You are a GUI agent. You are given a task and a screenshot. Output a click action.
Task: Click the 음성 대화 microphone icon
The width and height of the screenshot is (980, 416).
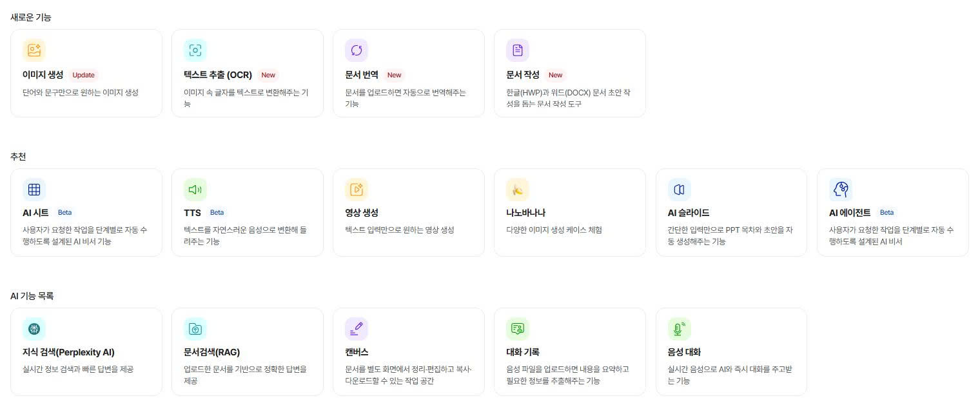point(680,329)
